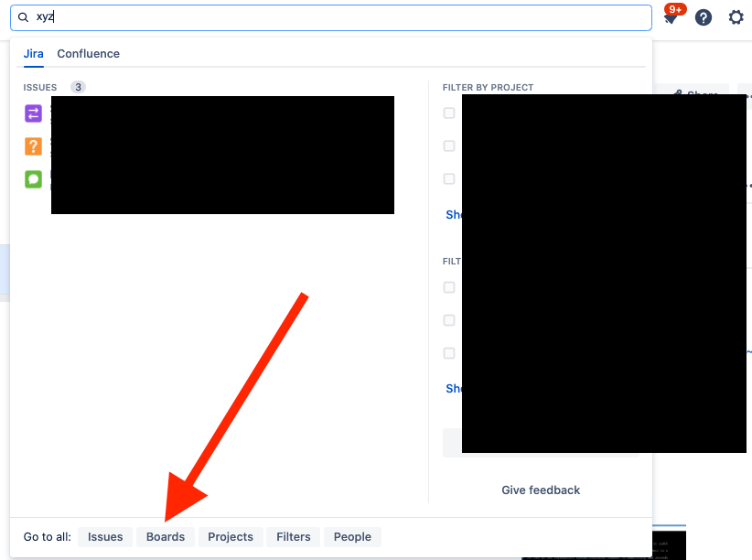Image resolution: width=752 pixels, height=560 pixels.
Task: Enable the second project filter checkbox
Action: (449, 145)
